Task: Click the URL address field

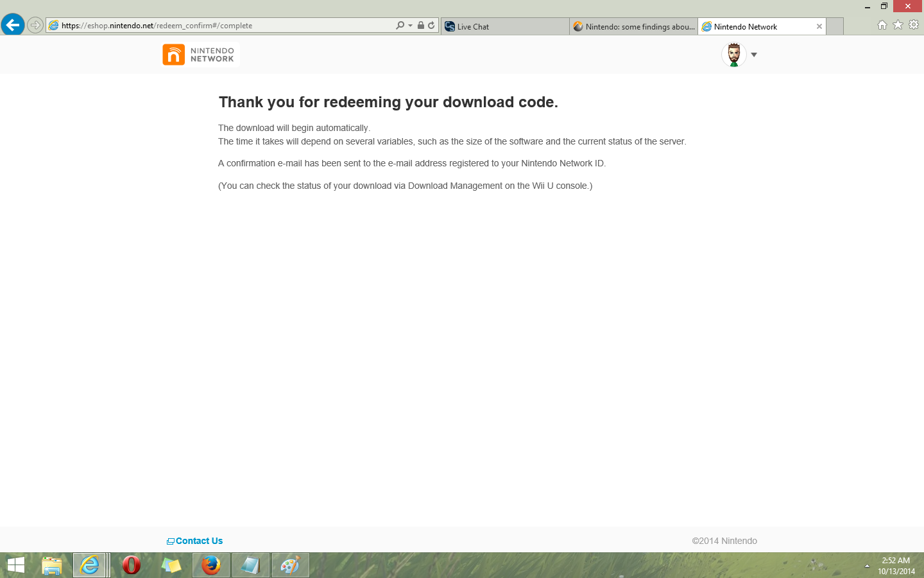Action: [225, 26]
